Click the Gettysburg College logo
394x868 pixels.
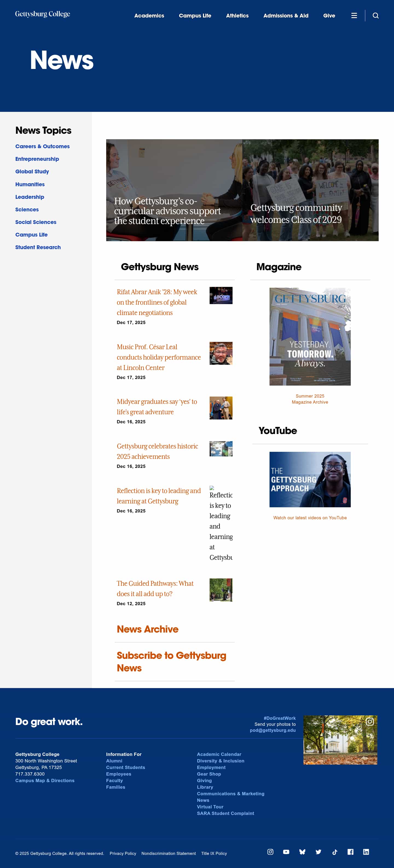coord(42,14)
